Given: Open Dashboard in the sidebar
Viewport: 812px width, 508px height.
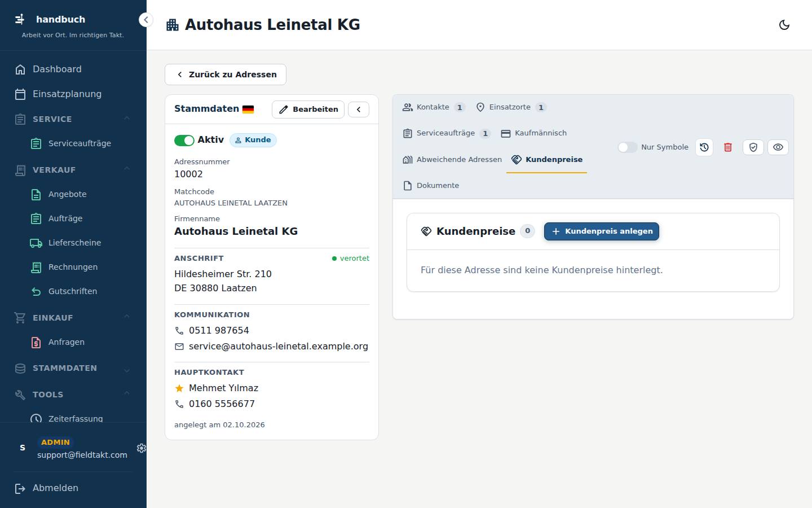Looking at the screenshot, I should point(73,69).
